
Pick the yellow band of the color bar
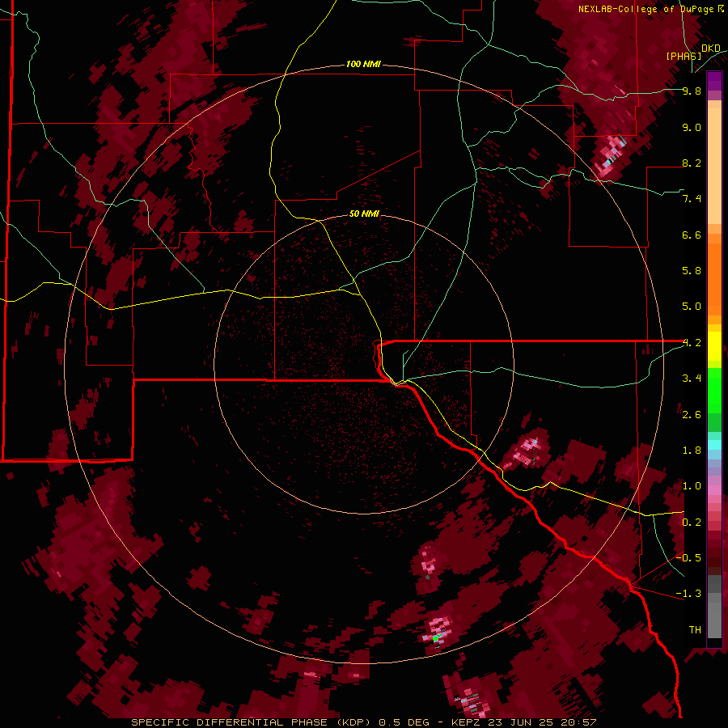pyautogui.click(x=714, y=346)
